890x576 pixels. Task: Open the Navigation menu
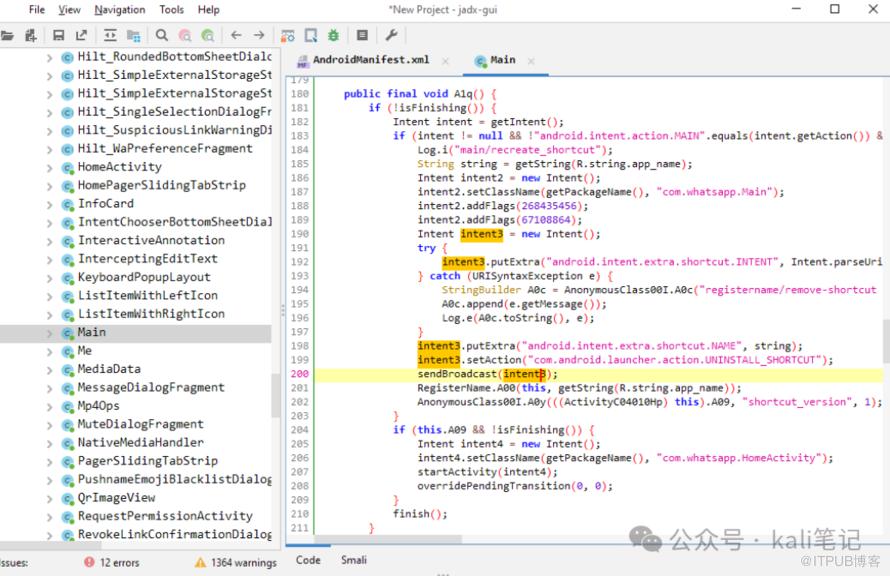(x=119, y=9)
